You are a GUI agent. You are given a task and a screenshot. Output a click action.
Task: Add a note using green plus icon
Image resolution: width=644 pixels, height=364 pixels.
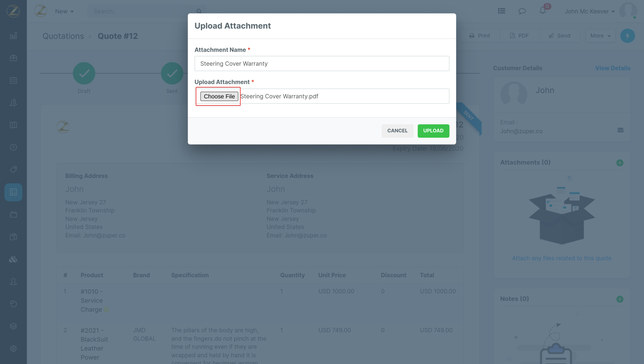620,299
